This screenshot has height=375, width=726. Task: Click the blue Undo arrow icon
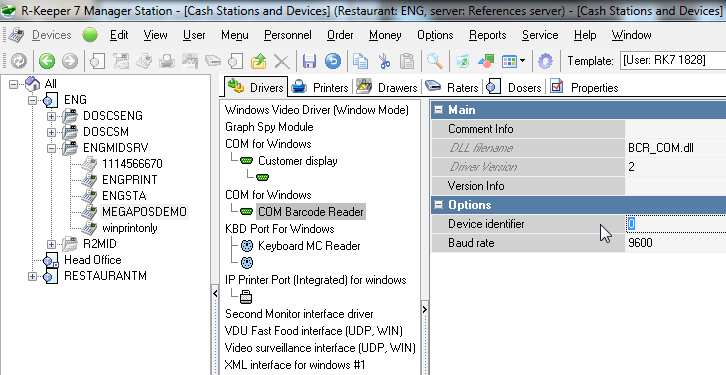click(x=332, y=61)
